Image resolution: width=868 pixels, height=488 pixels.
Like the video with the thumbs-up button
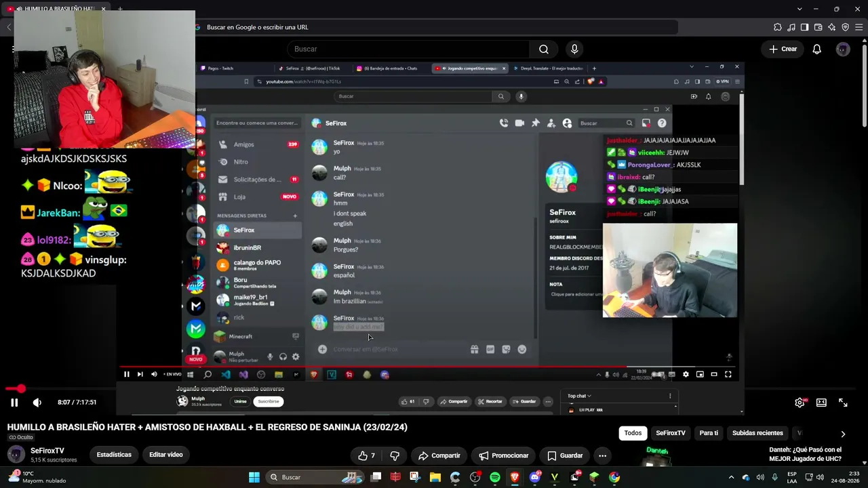click(367, 455)
